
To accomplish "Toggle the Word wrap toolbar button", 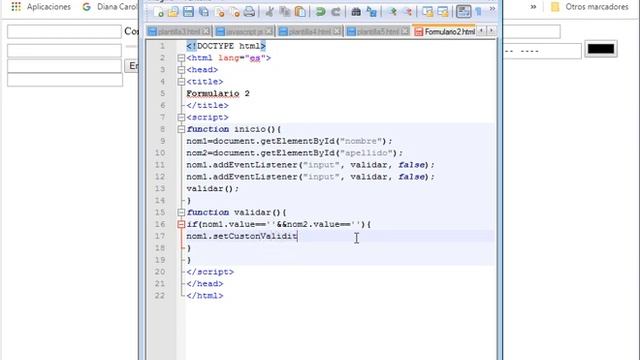I will (x=463, y=11).
